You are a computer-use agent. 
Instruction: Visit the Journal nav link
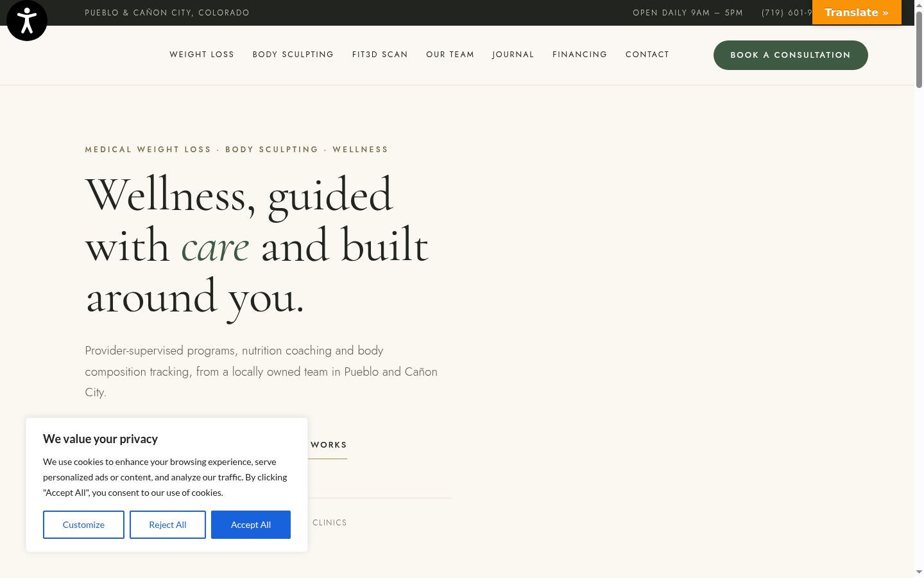coord(513,55)
